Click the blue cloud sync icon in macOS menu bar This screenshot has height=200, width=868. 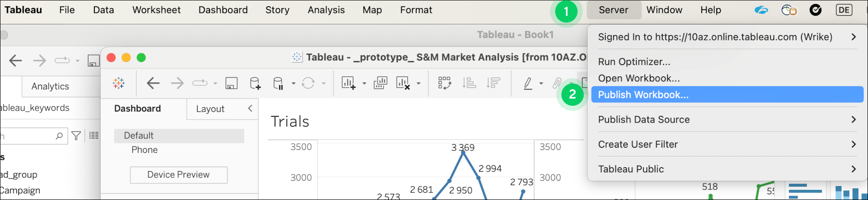(761, 10)
